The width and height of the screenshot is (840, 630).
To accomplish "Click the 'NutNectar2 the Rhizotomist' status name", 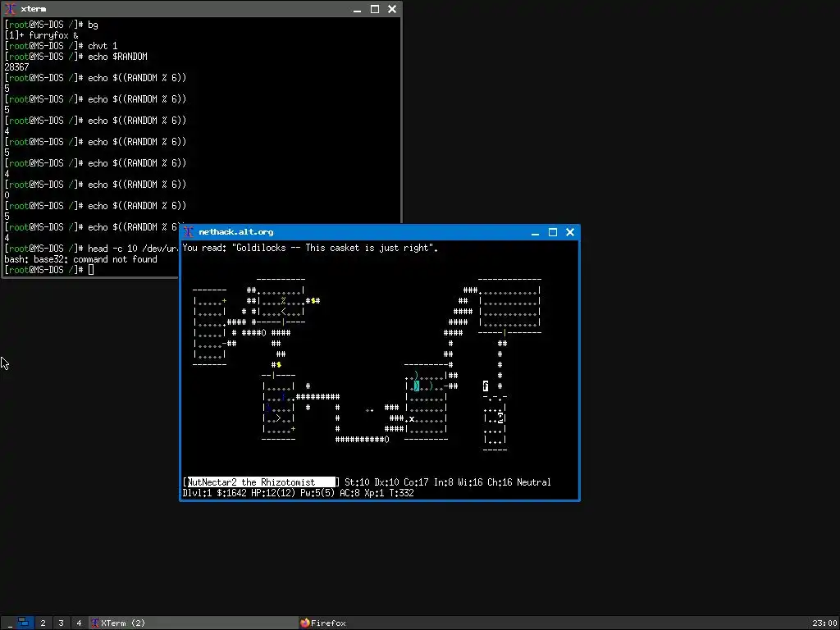I will click(x=251, y=482).
